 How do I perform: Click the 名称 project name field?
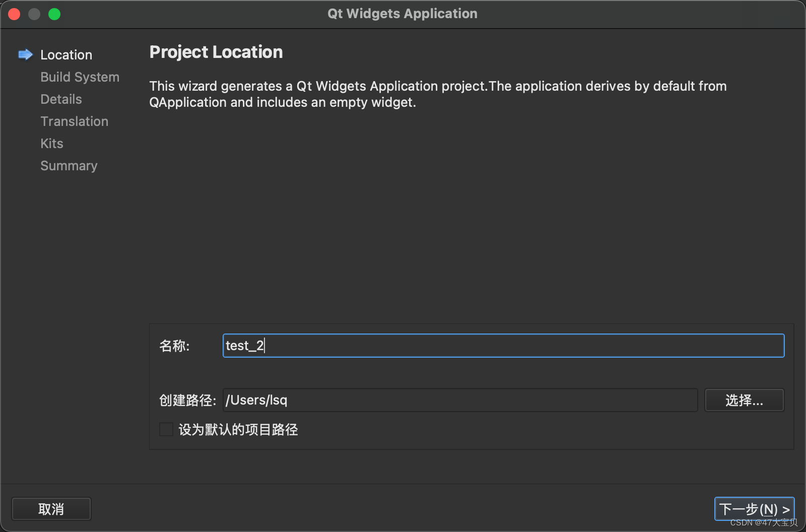pyautogui.click(x=503, y=346)
